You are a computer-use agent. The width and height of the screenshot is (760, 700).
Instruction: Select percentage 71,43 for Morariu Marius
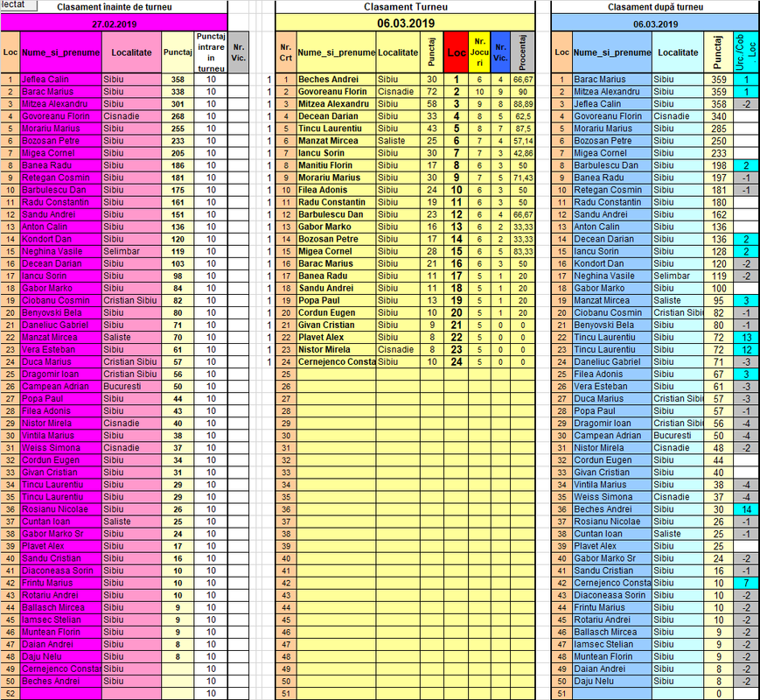click(x=522, y=178)
